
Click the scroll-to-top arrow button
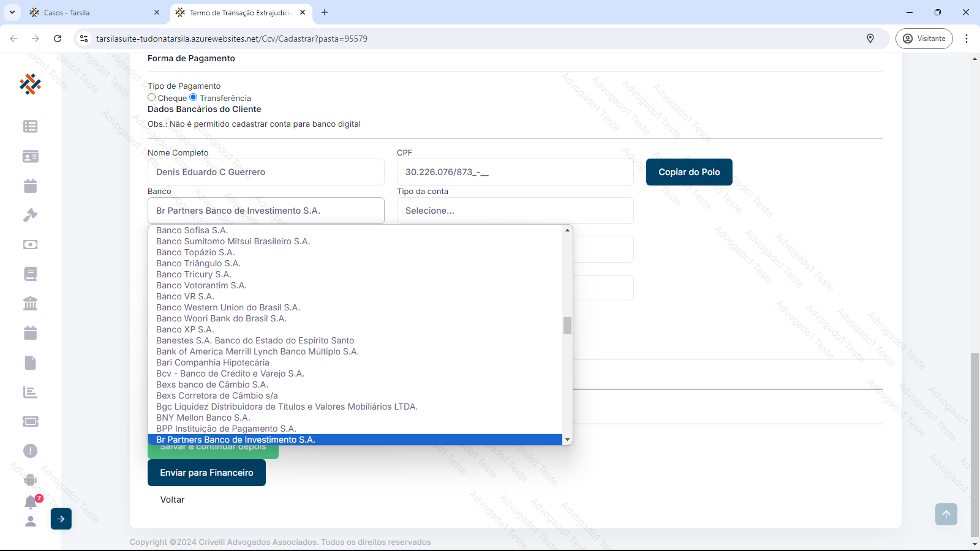coord(946,514)
